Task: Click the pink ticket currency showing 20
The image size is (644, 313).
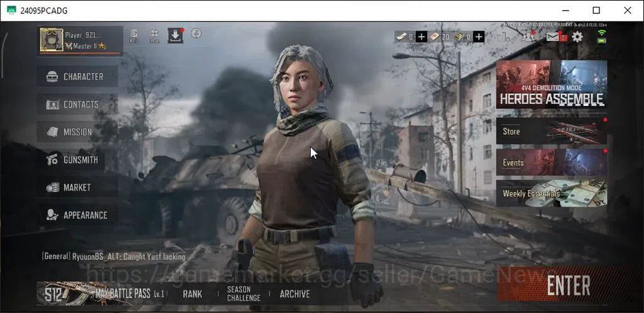Action: click(435, 37)
